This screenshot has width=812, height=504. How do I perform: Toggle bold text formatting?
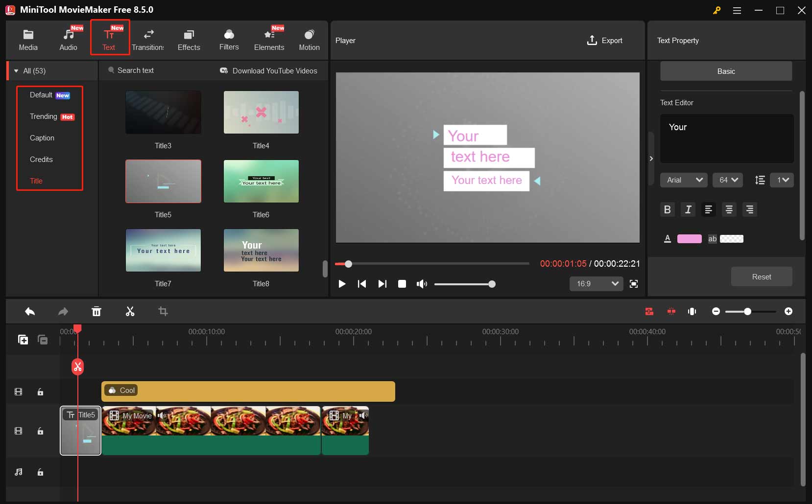tap(668, 209)
